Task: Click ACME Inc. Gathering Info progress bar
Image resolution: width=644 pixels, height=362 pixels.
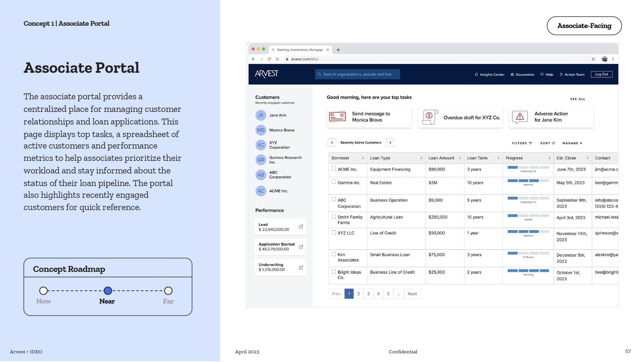Action: pos(528,168)
